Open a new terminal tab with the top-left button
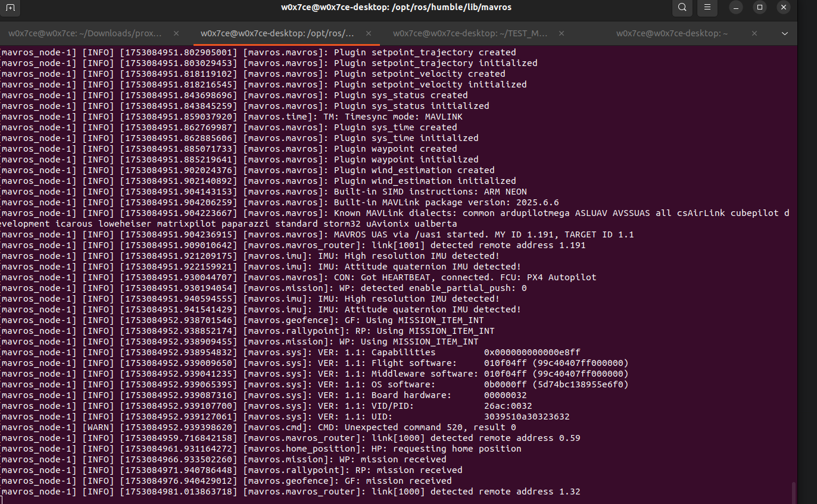Image resolution: width=817 pixels, height=504 pixels. coord(11,8)
